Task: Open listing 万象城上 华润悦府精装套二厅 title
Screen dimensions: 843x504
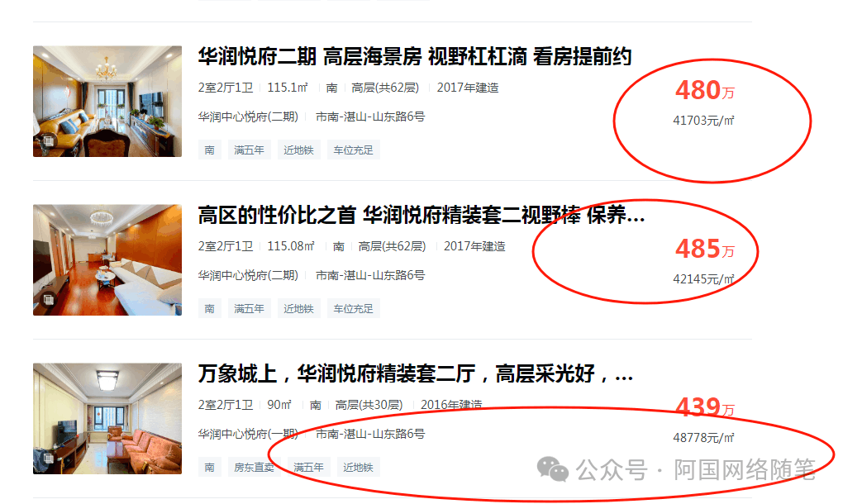Action: click(x=416, y=373)
